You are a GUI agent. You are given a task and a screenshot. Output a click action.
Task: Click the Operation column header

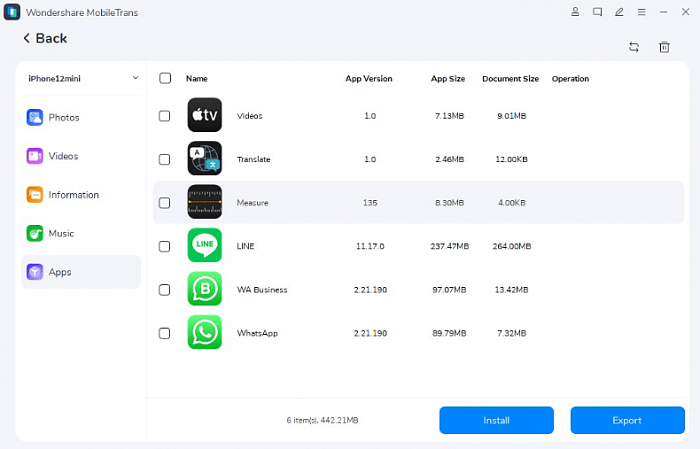[x=570, y=79]
